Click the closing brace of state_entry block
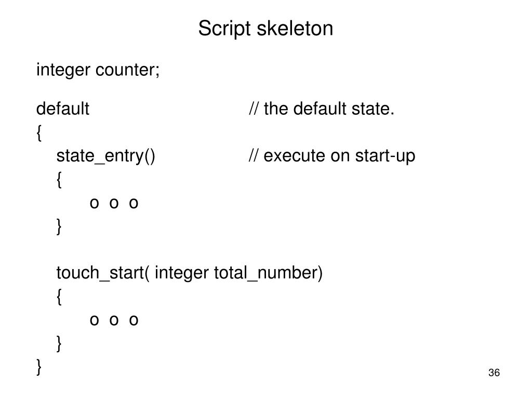 [59, 227]
